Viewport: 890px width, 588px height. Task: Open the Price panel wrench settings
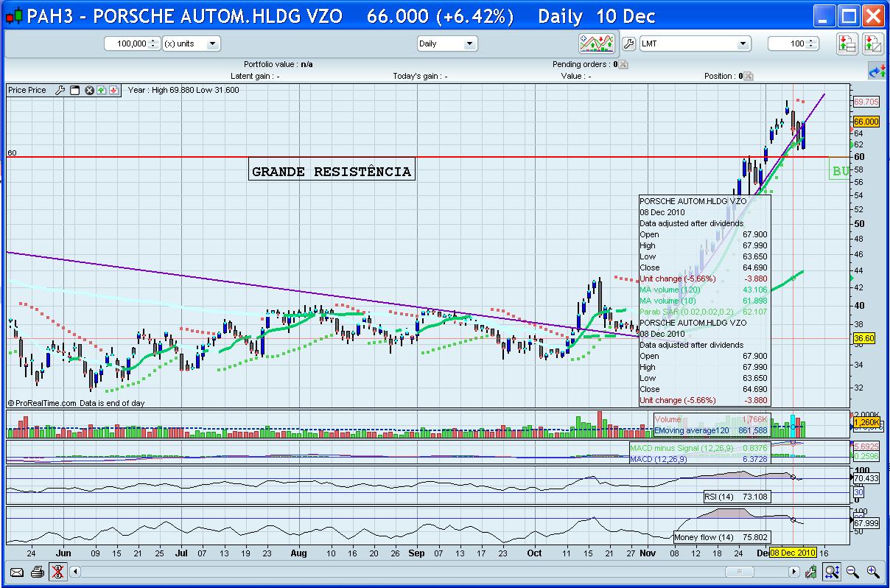pyautogui.click(x=60, y=91)
